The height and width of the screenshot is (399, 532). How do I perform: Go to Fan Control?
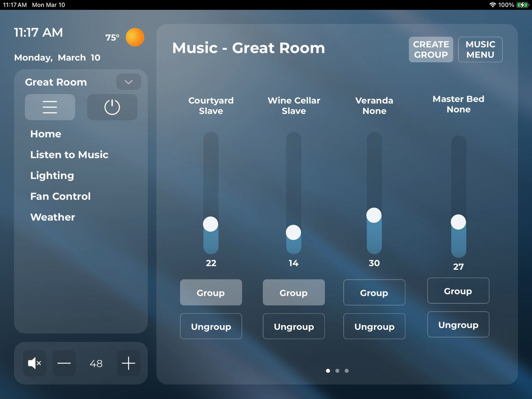tap(60, 196)
